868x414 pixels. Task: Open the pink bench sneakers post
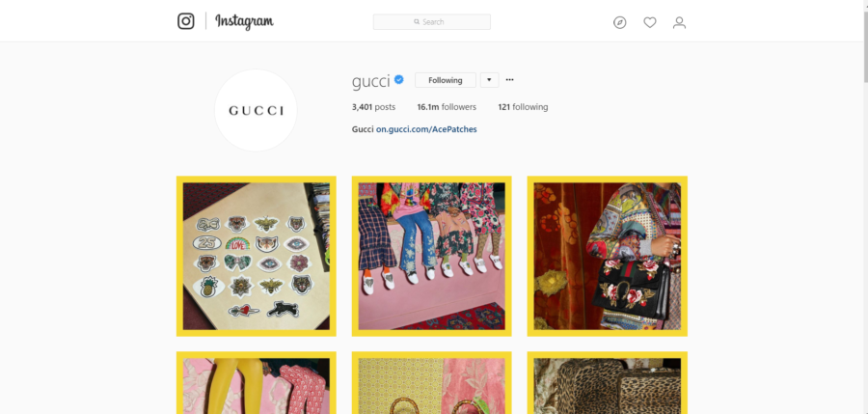(432, 256)
